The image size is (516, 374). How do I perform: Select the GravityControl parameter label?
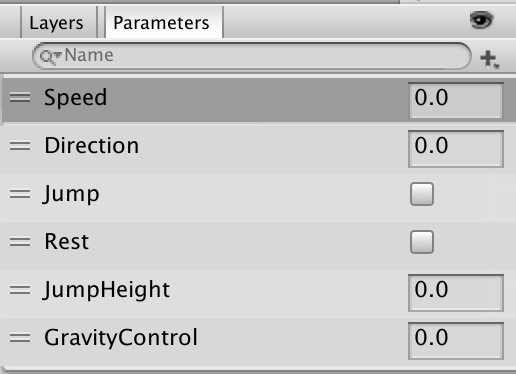(x=121, y=338)
